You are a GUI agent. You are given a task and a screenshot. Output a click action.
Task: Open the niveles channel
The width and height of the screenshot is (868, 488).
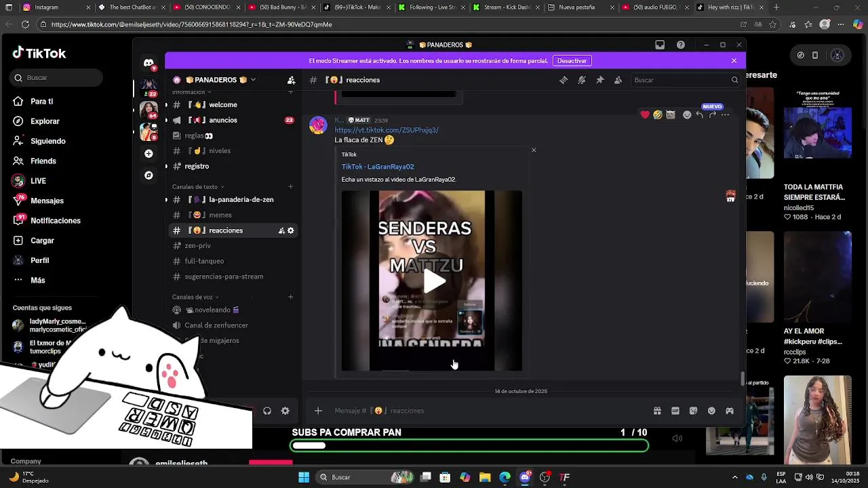pyautogui.click(x=233, y=150)
